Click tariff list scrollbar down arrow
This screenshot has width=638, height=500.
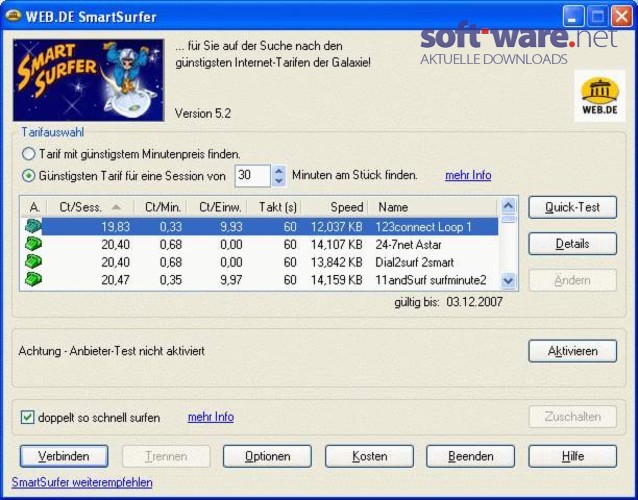click(x=508, y=281)
